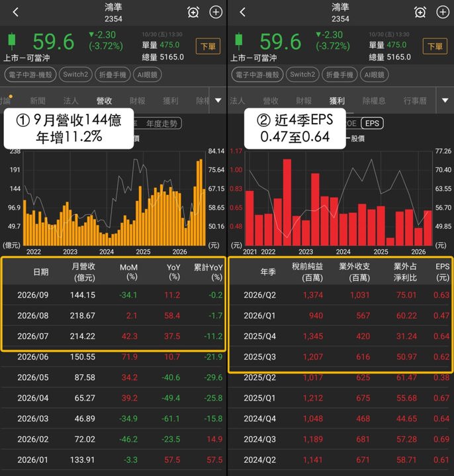Switch to 獲利 tab in left panel
This screenshot has height=476, width=454.
(171, 100)
